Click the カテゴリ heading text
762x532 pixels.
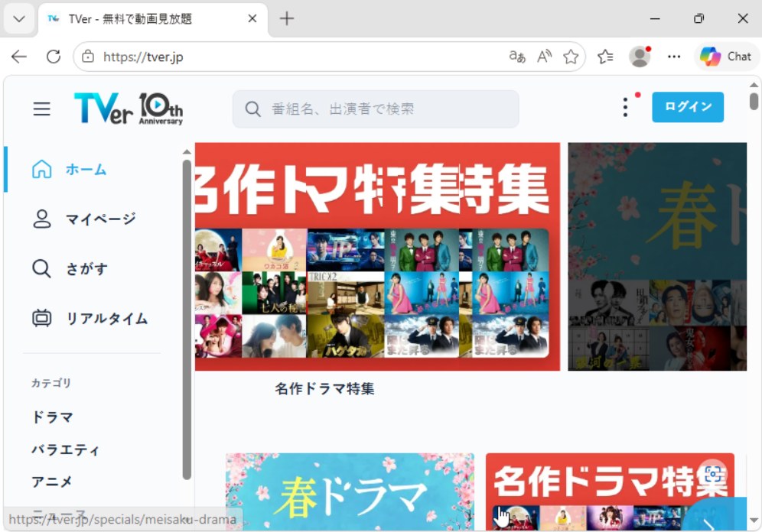tap(51, 383)
